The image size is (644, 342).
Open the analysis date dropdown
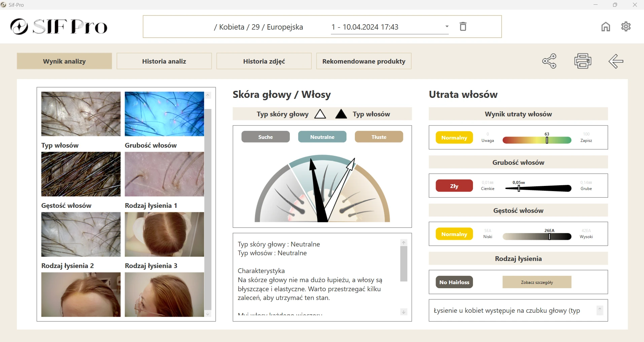[x=447, y=26]
